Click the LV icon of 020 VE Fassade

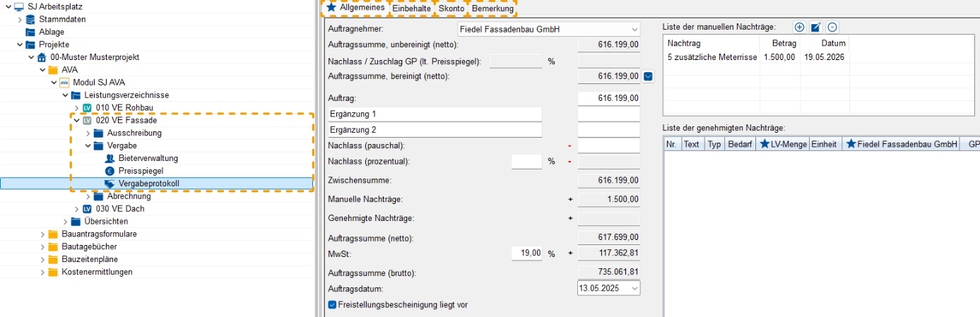coord(87,121)
